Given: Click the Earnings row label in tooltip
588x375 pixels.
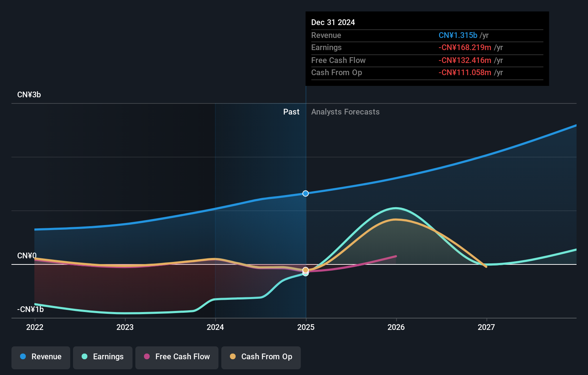Looking at the screenshot, I should point(326,48).
